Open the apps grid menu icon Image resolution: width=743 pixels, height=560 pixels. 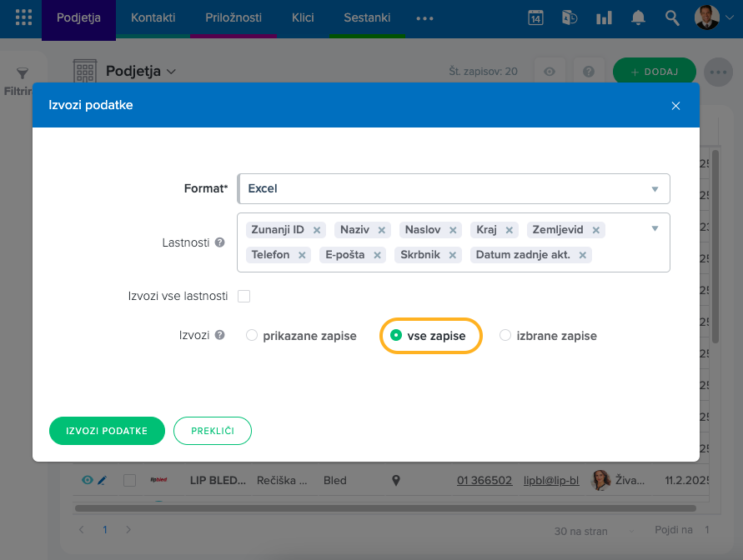pyautogui.click(x=23, y=17)
